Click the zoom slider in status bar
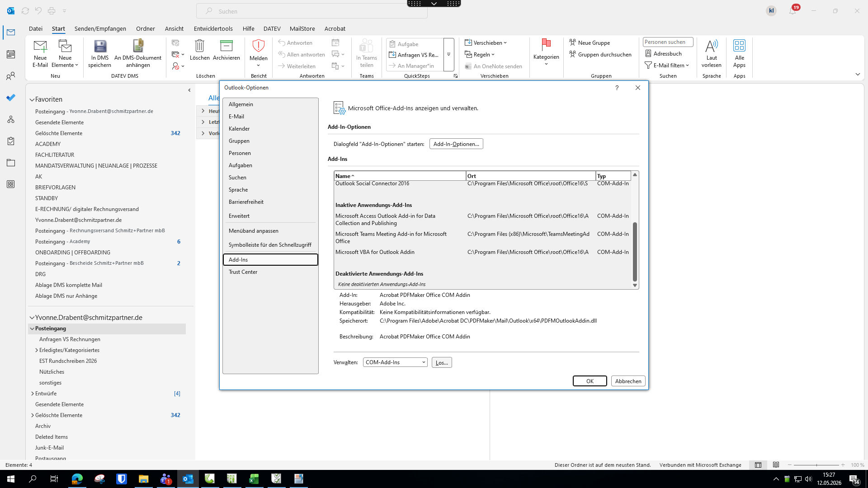The image size is (868, 488). [x=816, y=465]
